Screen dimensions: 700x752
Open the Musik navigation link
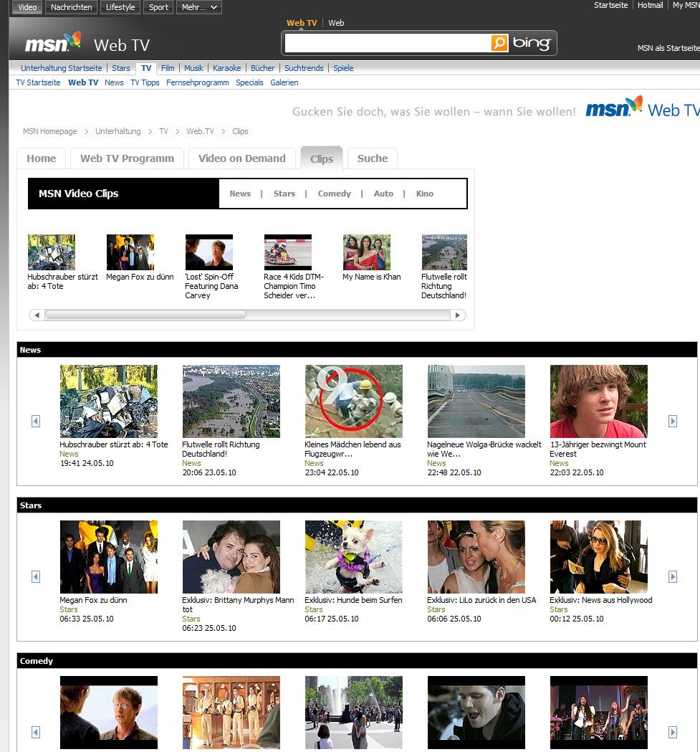193,68
